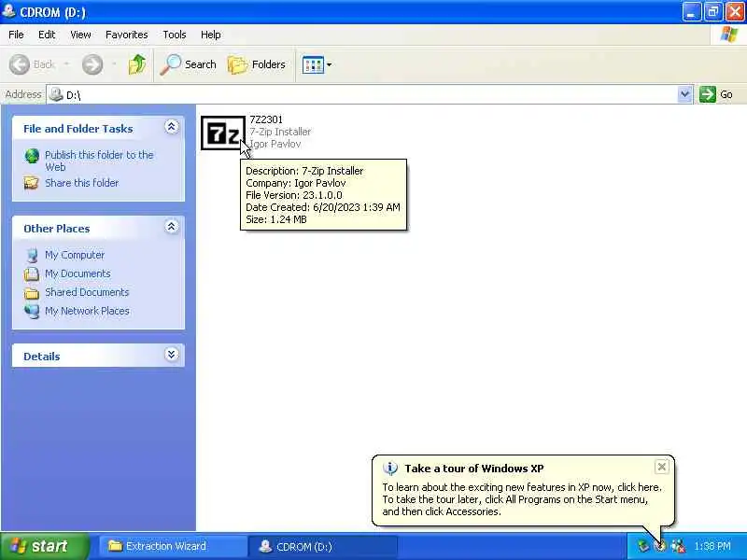Screen dimensions: 747x560
Task: Minimize the CDROM (D:) window
Action: pyautogui.click(x=691, y=12)
